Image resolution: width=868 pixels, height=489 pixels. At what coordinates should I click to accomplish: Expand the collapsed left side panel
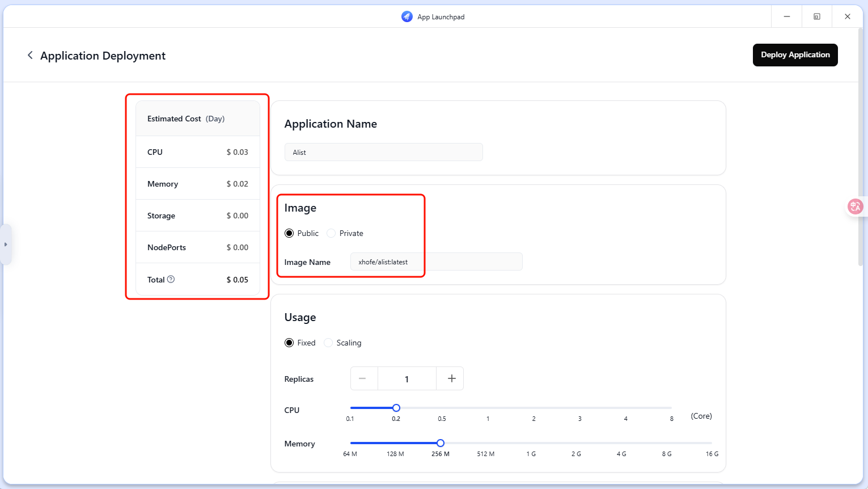point(6,244)
